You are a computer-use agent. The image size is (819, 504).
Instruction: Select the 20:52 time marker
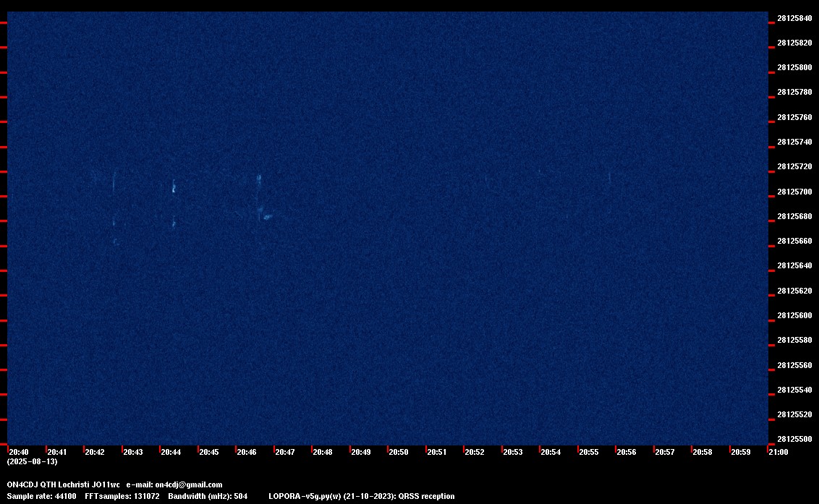coord(475,452)
